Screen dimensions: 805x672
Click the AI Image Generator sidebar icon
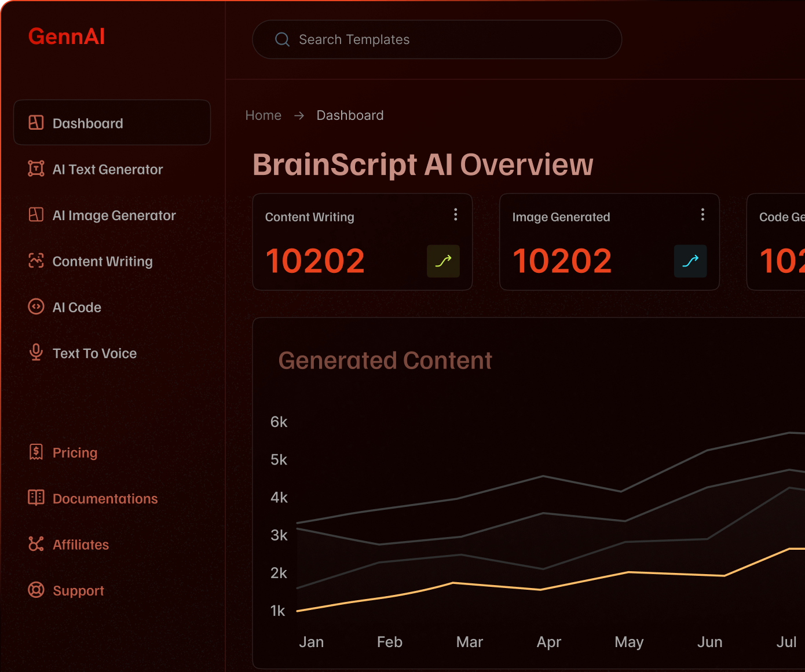pyautogui.click(x=36, y=215)
